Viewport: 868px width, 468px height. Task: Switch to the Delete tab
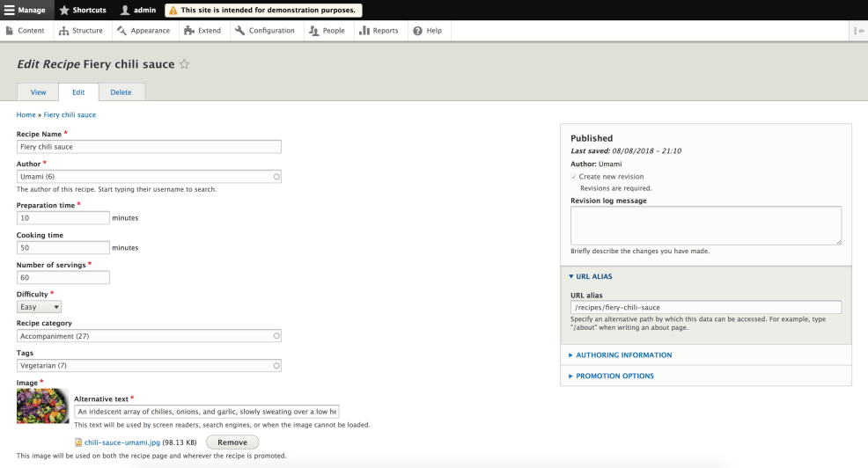pos(121,92)
